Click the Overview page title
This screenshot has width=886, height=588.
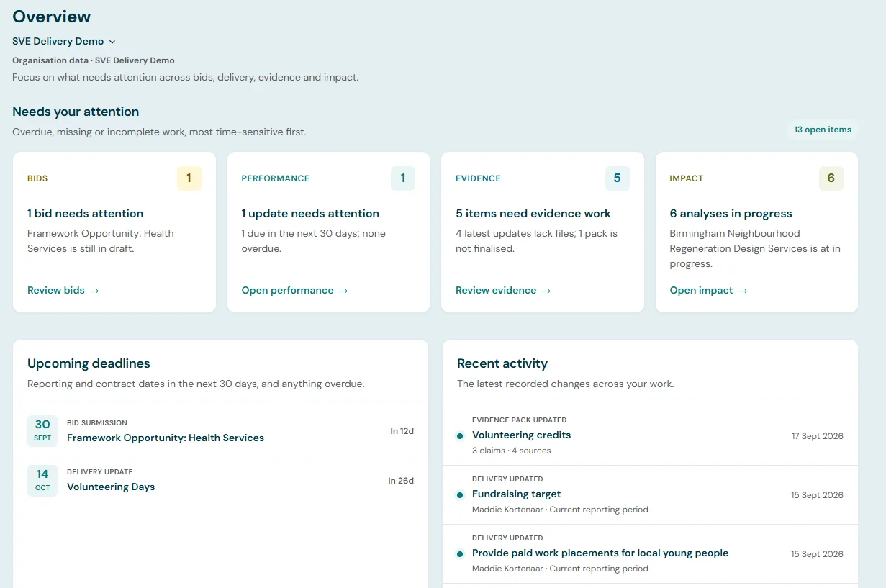point(52,17)
